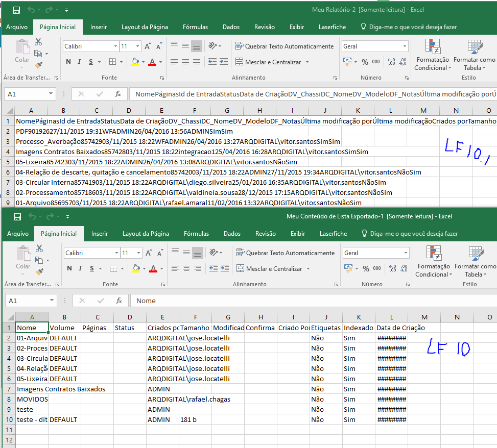The width and height of the screenshot is (497, 448).
Task: Toggle bold (N) in the upper window
Action: [68, 62]
